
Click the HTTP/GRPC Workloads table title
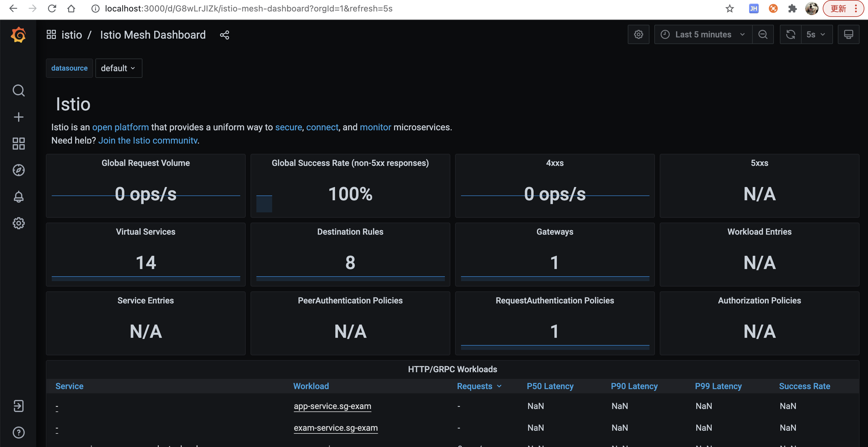point(452,369)
